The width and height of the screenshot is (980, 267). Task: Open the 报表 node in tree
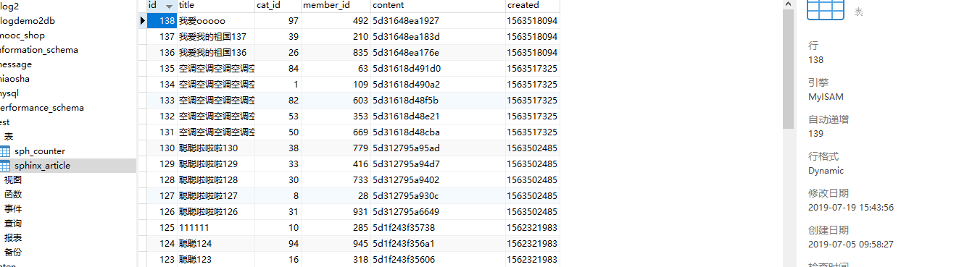pyautogui.click(x=13, y=238)
